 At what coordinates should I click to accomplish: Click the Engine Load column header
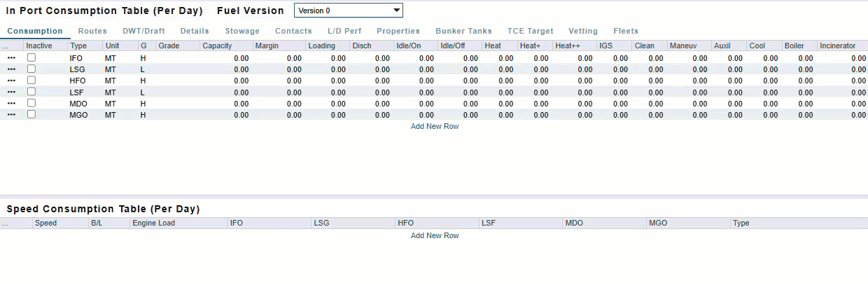(x=153, y=223)
